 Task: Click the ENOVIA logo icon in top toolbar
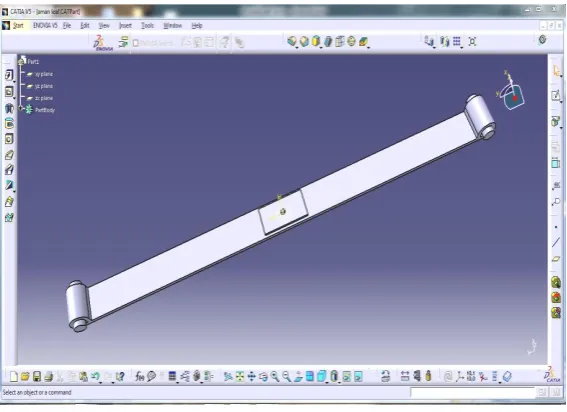point(103,42)
